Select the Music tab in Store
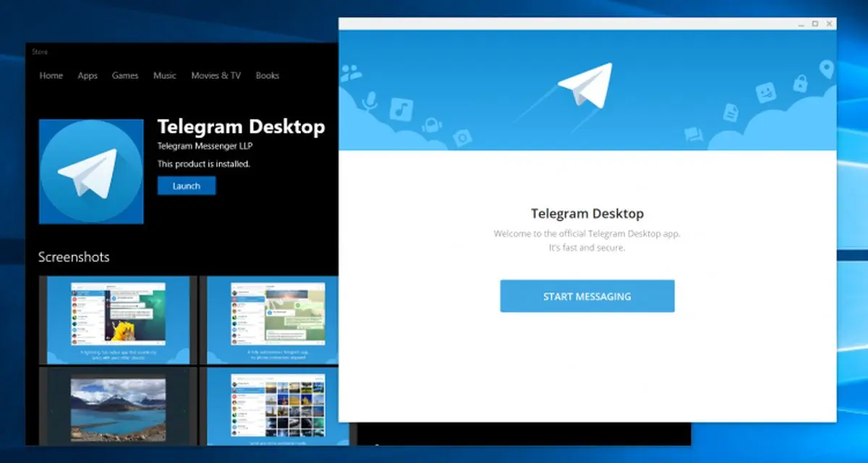This screenshot has width=868, height=463. point(165,75)
